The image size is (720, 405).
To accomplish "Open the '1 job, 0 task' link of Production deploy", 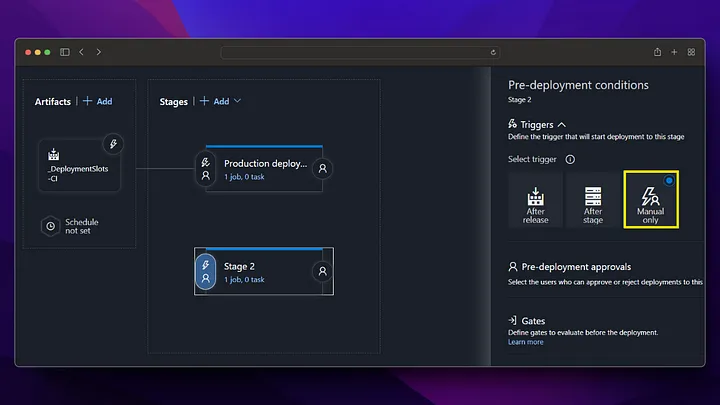I will [x=244, y=177].
